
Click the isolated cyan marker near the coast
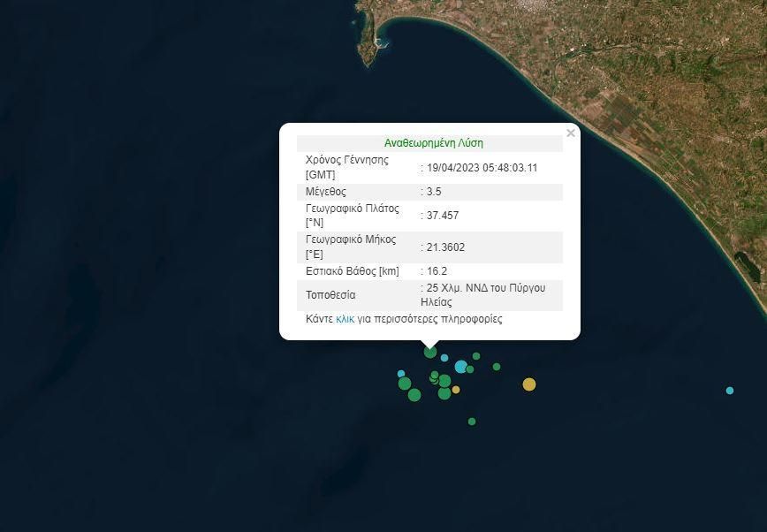(730, 390)
